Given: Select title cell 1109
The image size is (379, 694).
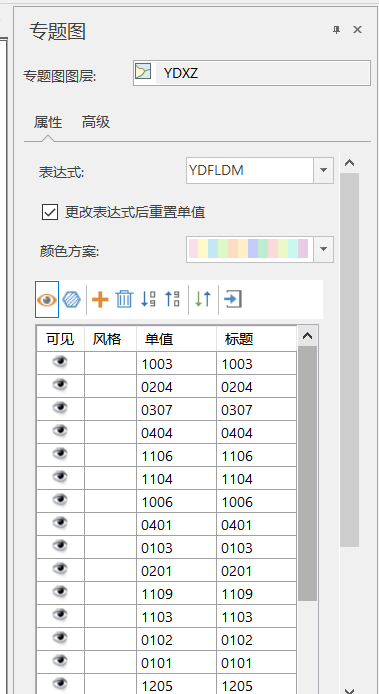Looking at the screenshot, I should tap(256, 593).
